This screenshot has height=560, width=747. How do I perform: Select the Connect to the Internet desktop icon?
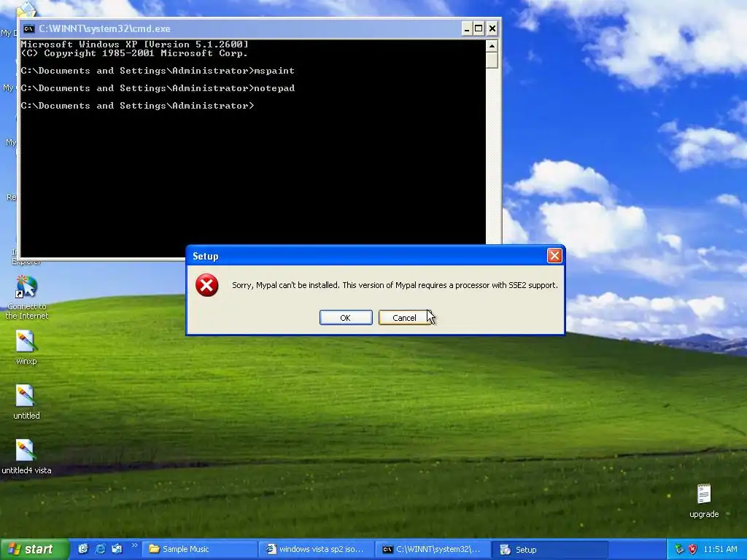[x=27, y=297]
